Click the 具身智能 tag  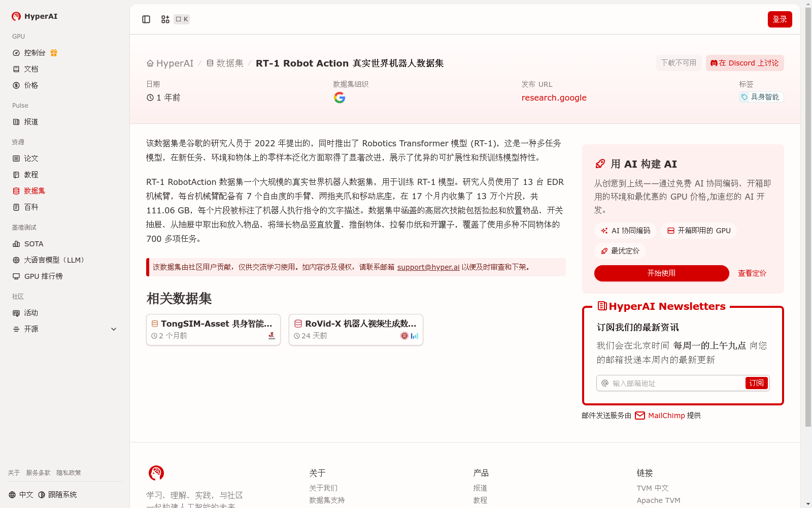tap(761, 97)
